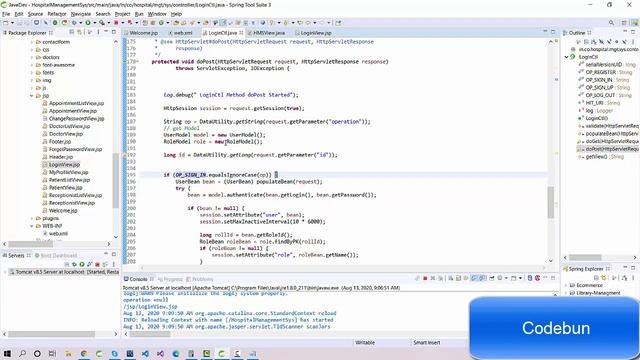The width and height of the screenshot is (640, 360).
Task: Minimize the Console panel
Action: click(x=545, y=278)
